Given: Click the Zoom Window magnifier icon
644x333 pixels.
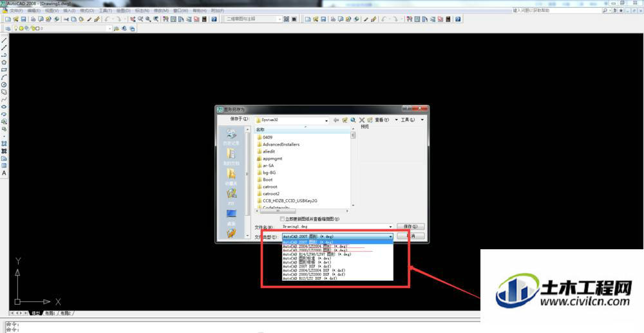Looking at the screenshot, I should (x=147, y=19).
